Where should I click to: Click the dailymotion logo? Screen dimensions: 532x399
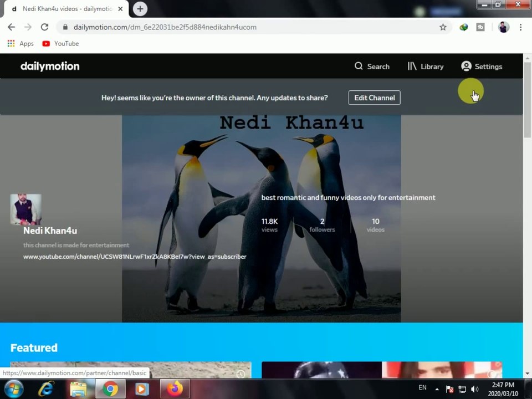click(50, 66)
